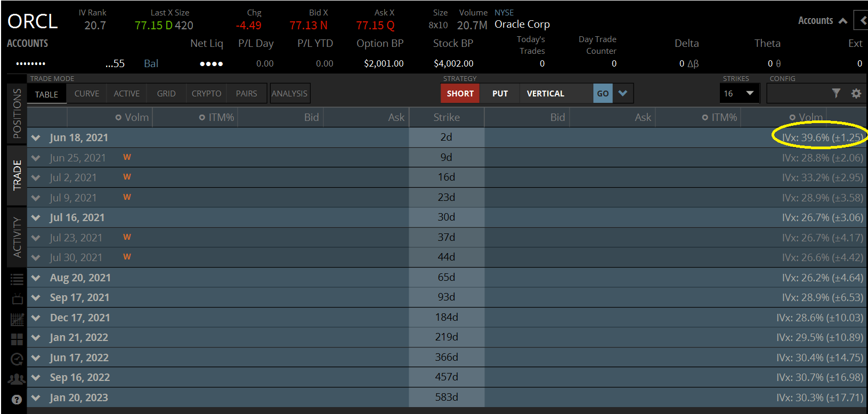Click the Jul 2, 2021 expiration date
This screenshot has height=414, width=868.
(73, 177)
